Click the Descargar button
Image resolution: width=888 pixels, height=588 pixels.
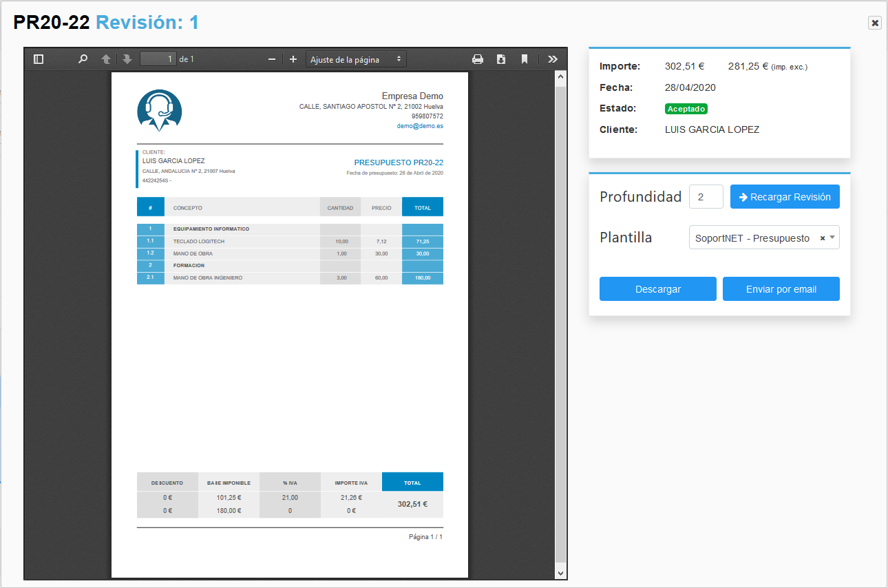tap(657, 289)
